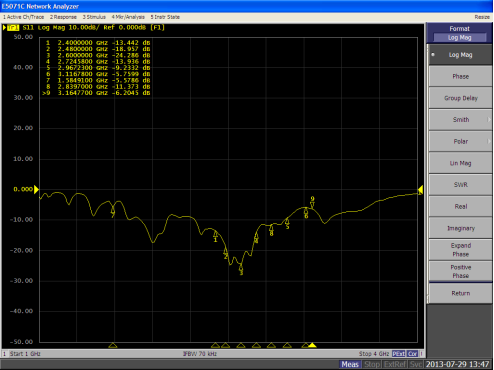This screenshot has width=494, height=370.
Task: Click the Log Mag format softkey
Action: [460, 55]
